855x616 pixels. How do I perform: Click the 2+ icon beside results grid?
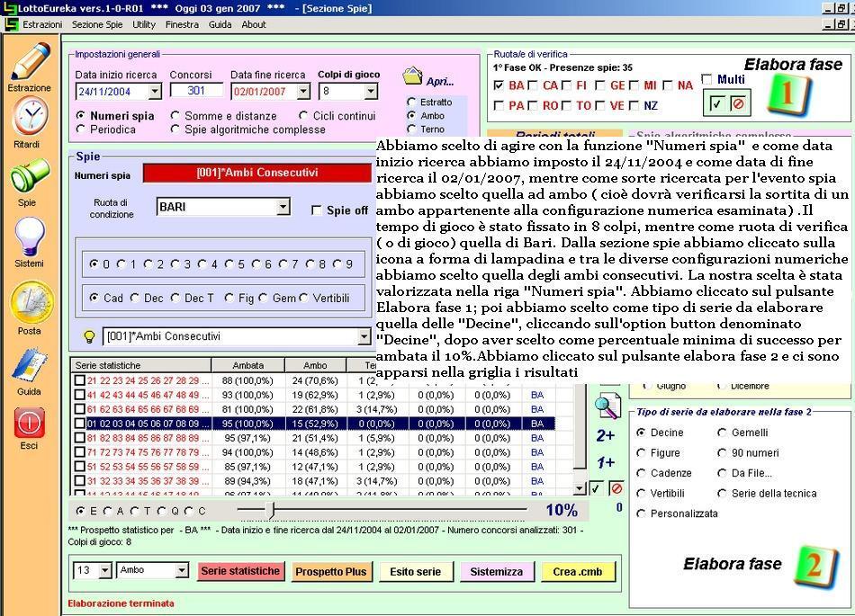pyautogui.click(x=606, y=436)
